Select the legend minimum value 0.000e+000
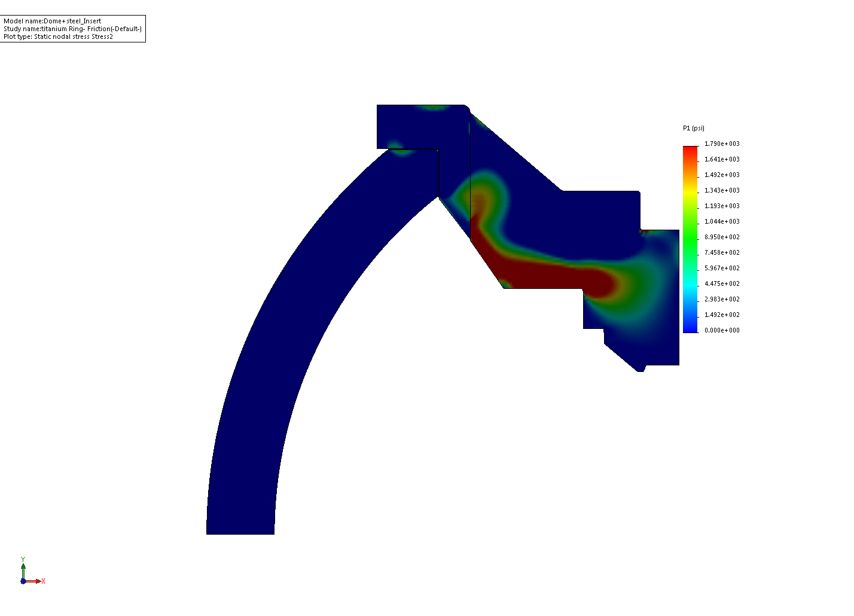 pyautogui.click(x=722, y=330)
